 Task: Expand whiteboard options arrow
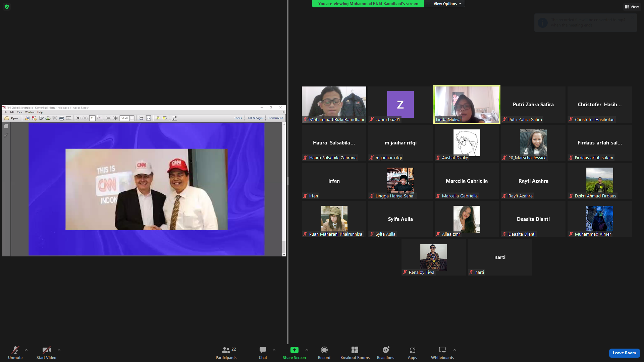tap(455, 350)
